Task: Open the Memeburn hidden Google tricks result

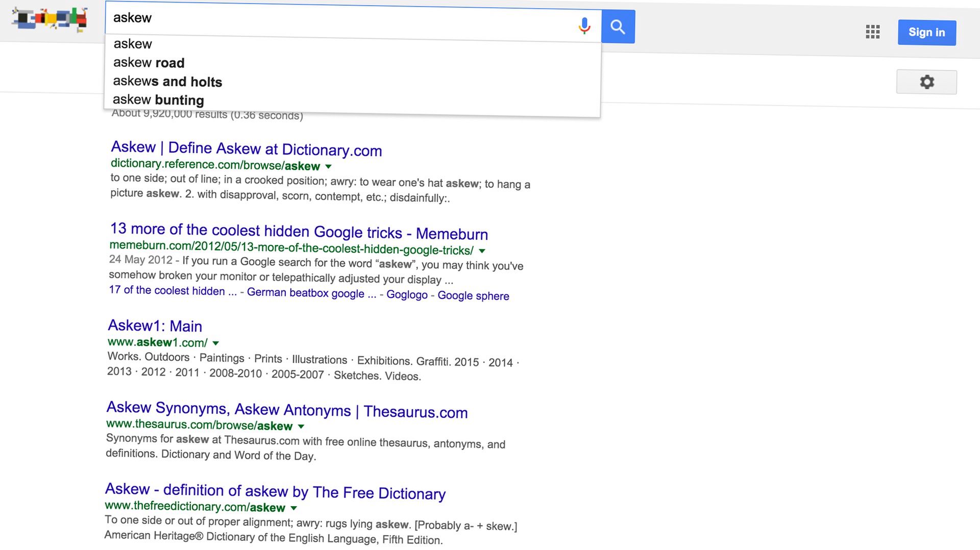Action: pos(299,232)
